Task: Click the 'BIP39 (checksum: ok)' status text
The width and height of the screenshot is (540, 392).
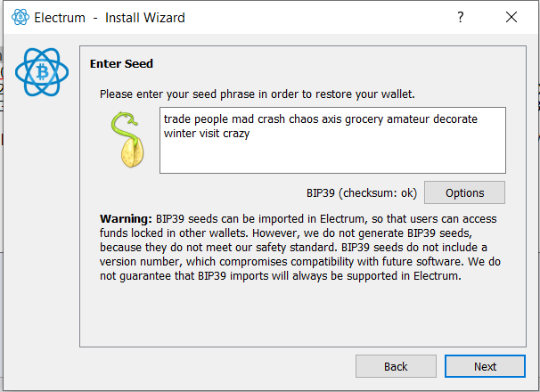Action: (x=362, y=193)
